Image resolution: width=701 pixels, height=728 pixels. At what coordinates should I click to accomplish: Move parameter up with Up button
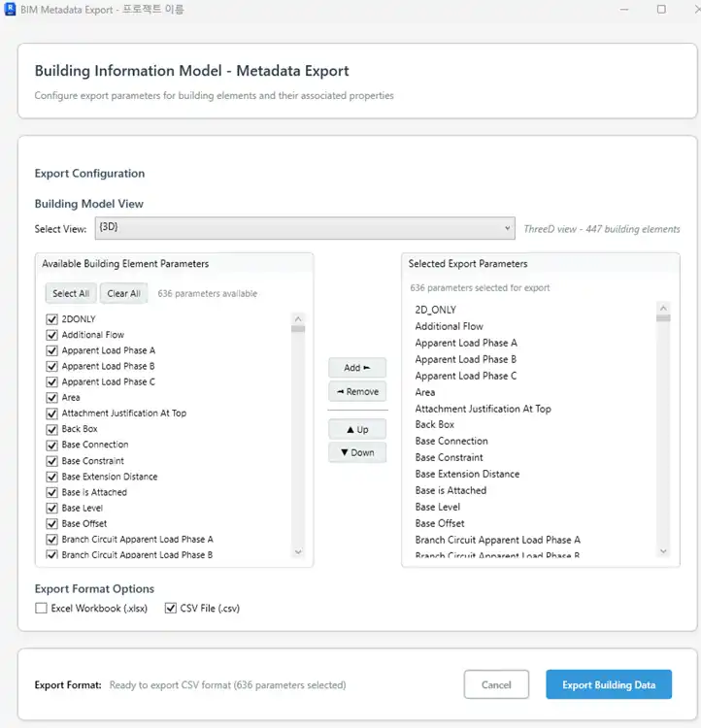[357, 429]
